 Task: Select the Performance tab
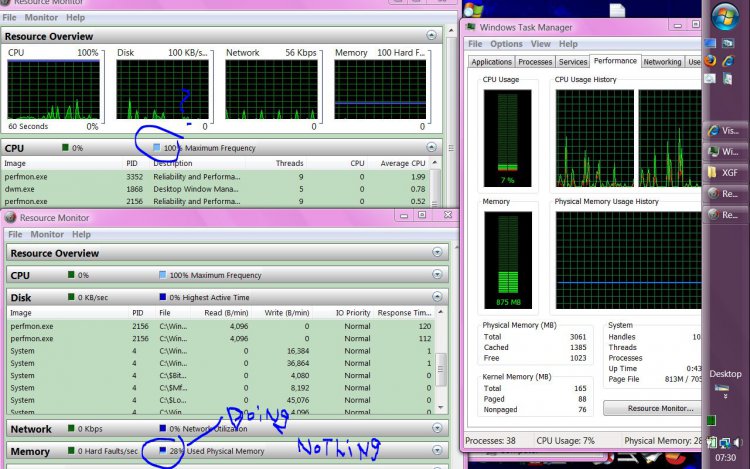pos(615,61)
